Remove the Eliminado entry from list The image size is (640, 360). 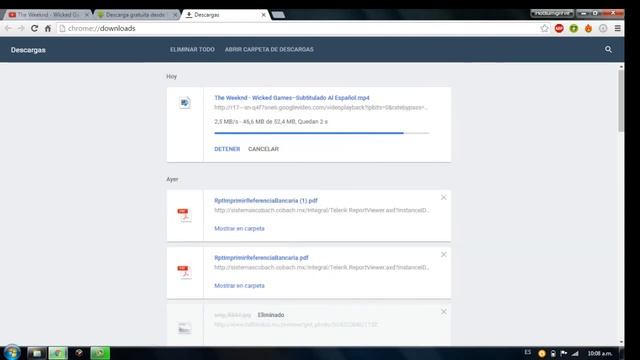[444, 312]
